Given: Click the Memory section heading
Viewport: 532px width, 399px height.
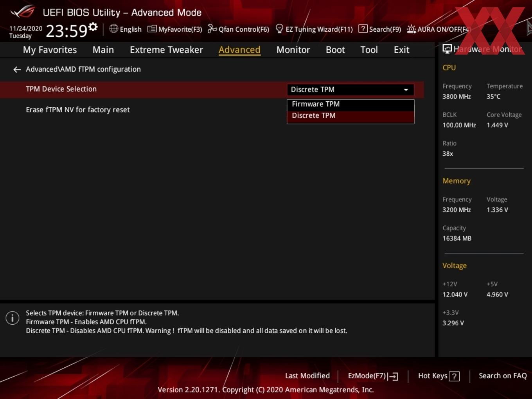Looking at the screenshot, I should tap(457, 181).
